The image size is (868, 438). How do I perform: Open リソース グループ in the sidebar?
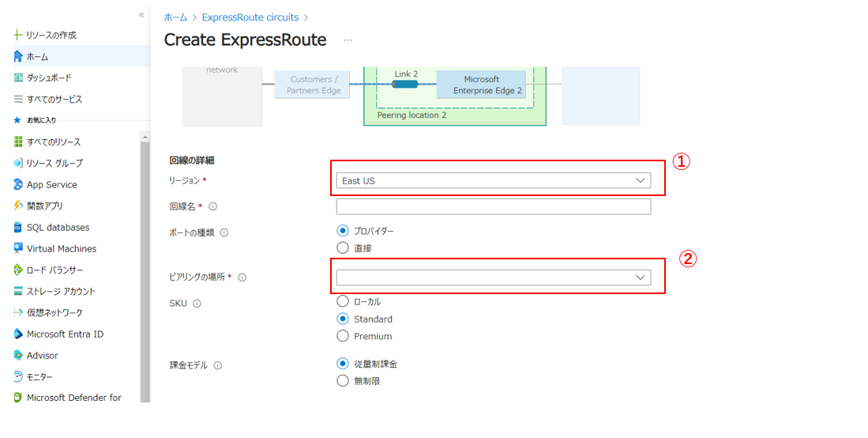54,163
